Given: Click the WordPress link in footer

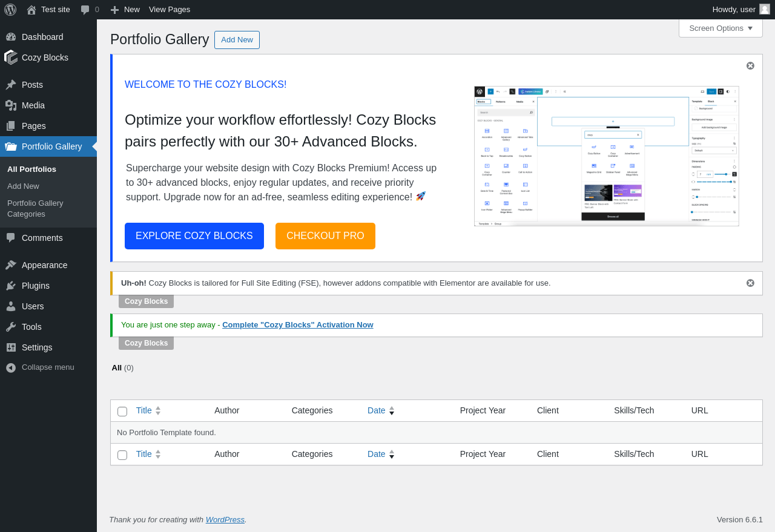Looking at the screenshot, I should [x=225, y=519].
